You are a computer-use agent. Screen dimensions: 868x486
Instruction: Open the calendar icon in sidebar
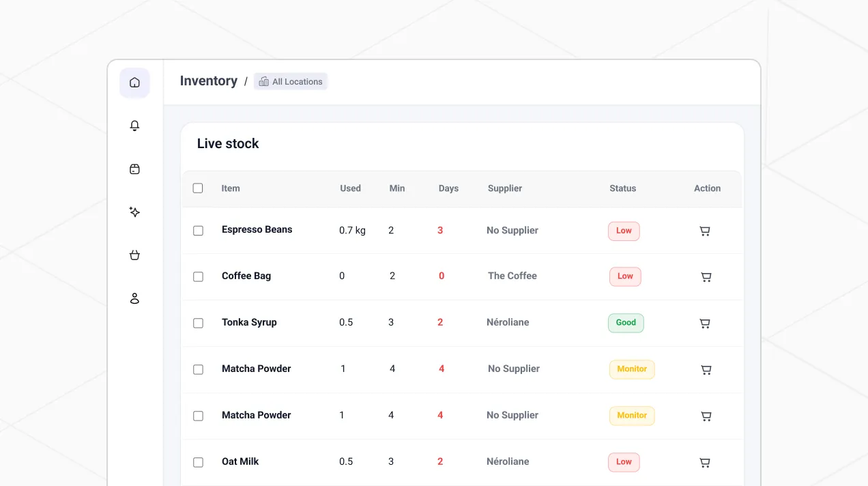(134, 169)
